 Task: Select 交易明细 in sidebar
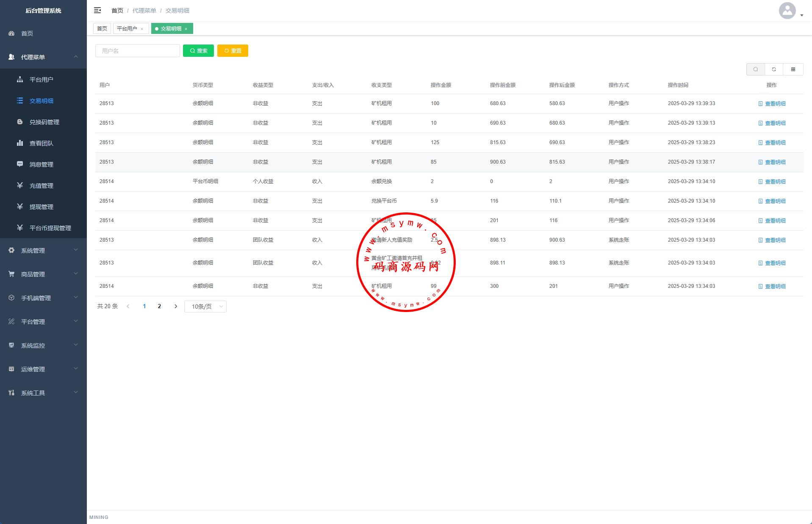click(43, 101)
